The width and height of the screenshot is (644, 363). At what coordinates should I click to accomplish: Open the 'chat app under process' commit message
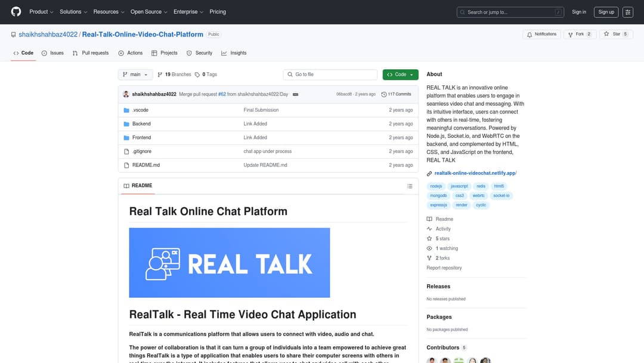[267, 151]
